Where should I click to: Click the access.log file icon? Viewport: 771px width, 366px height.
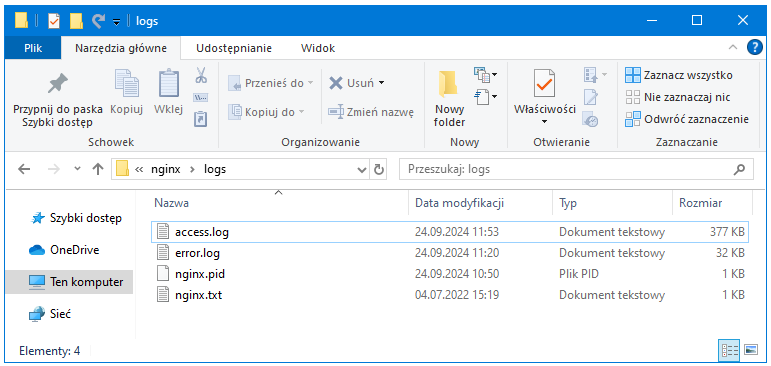pyautogui.click(x=162, y=232)
